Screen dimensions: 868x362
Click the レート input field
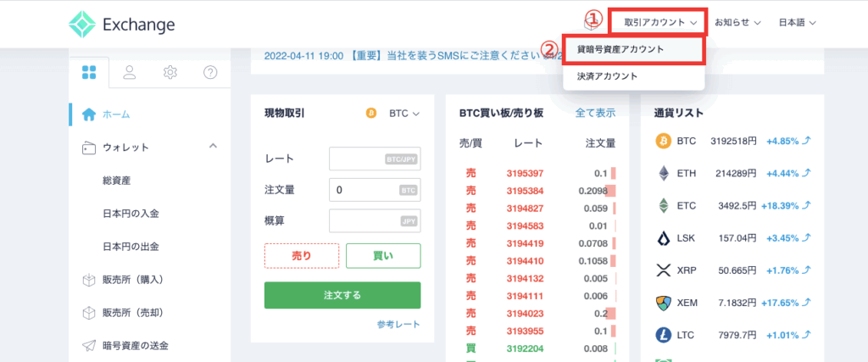point(375,159)
